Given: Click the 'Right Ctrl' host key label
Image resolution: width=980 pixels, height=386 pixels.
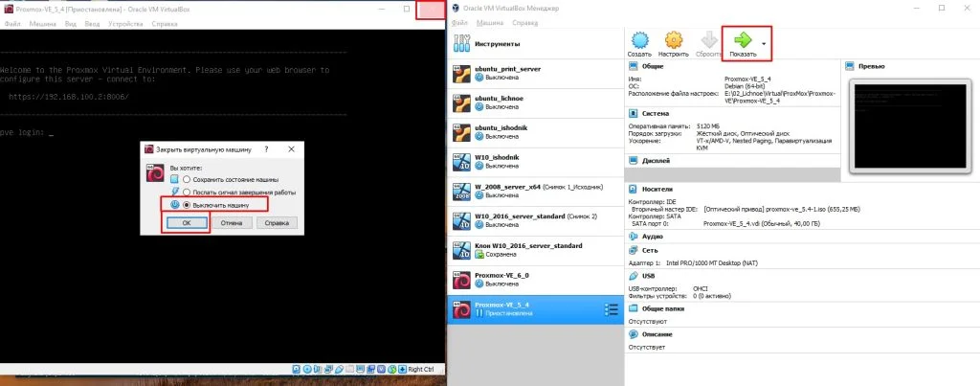Looking at the screenshot, I should pyautogui.click(x=421, y=369).
